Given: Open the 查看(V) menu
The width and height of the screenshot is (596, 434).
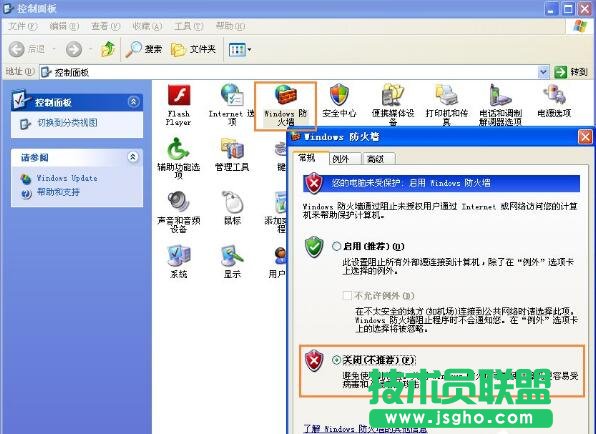Looking at the screenshot, I should pos(106,26).
